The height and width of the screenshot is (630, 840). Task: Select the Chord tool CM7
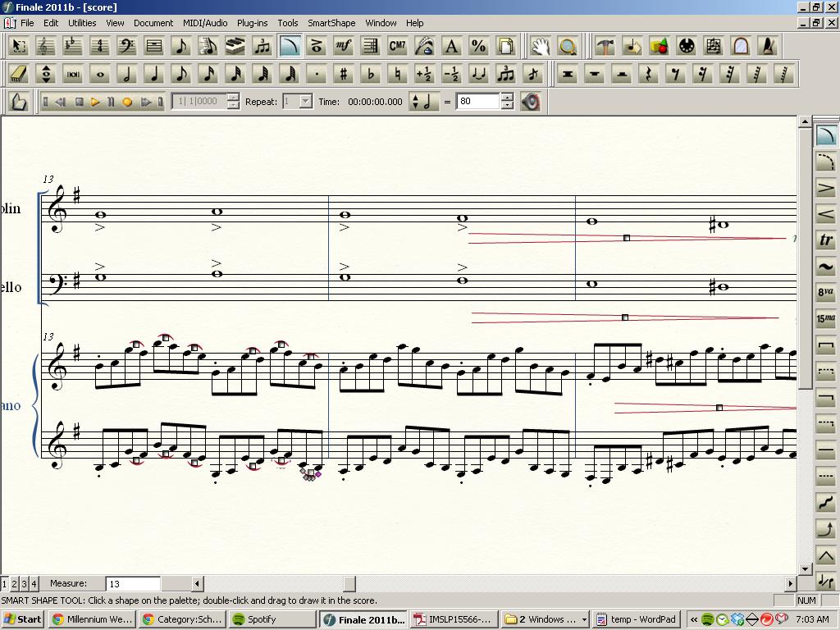[x=398, y=46]
